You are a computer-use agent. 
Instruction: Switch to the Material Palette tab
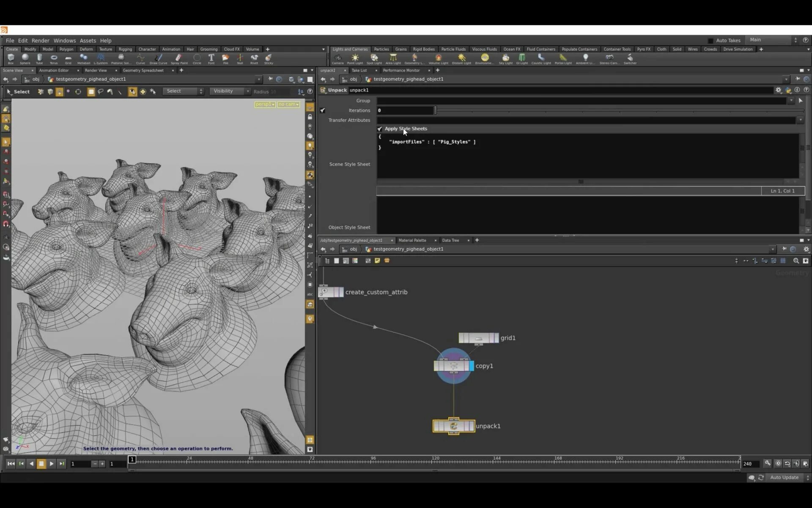(x=412, y=240)
